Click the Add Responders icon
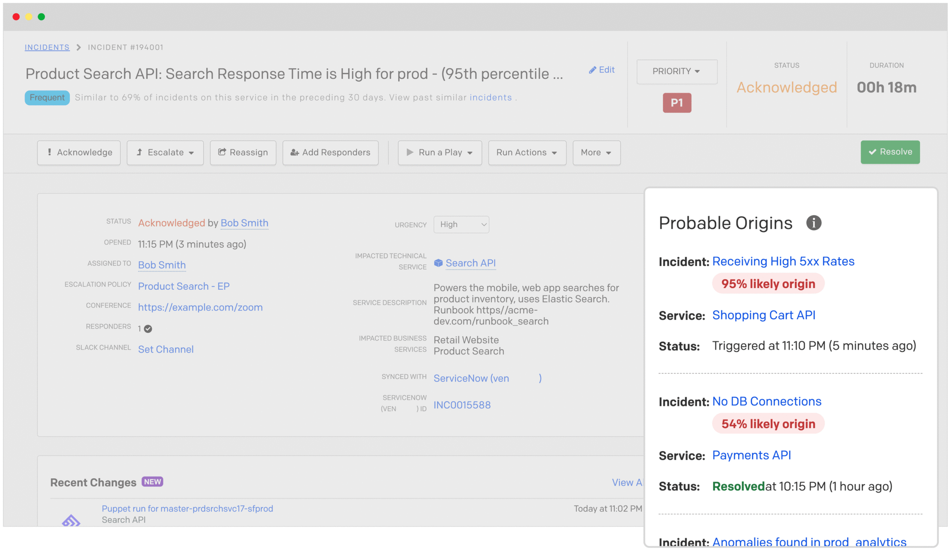The width and height of the screenshot is (951, 560). (x=294, y=151)
